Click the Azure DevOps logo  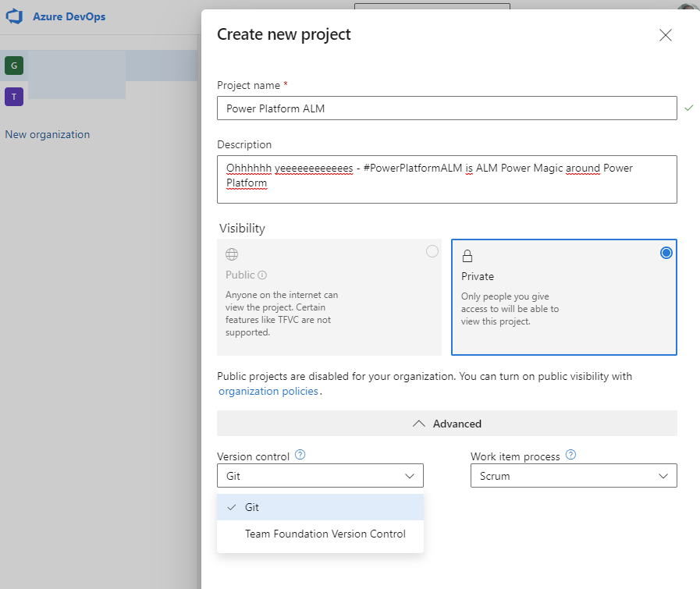[13, 16]
